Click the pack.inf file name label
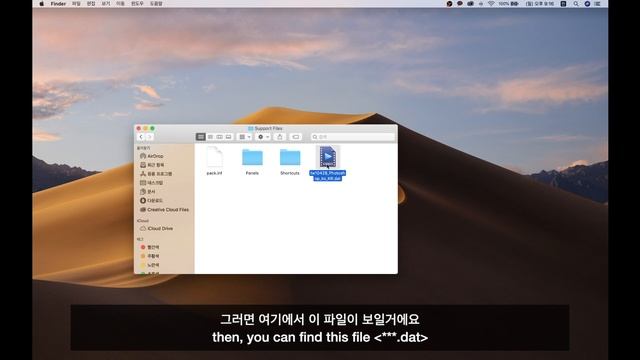 pos(214,173)
